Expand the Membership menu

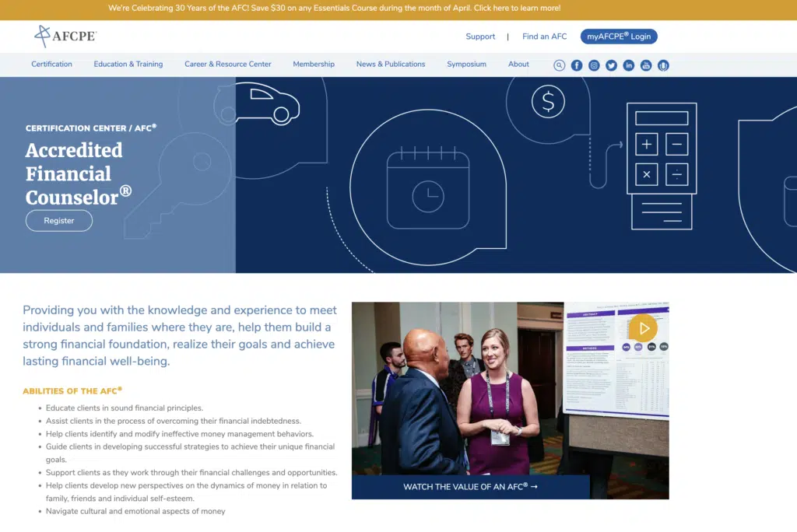pos(314,65)
